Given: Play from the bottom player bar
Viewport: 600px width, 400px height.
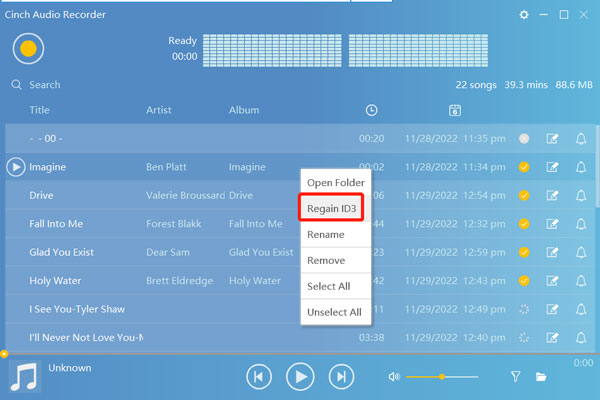Looking at the screenshot, I should pyautogui.click(x=300, y=377).
